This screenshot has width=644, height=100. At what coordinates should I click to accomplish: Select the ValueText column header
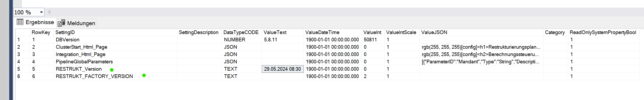pos(283,32)
